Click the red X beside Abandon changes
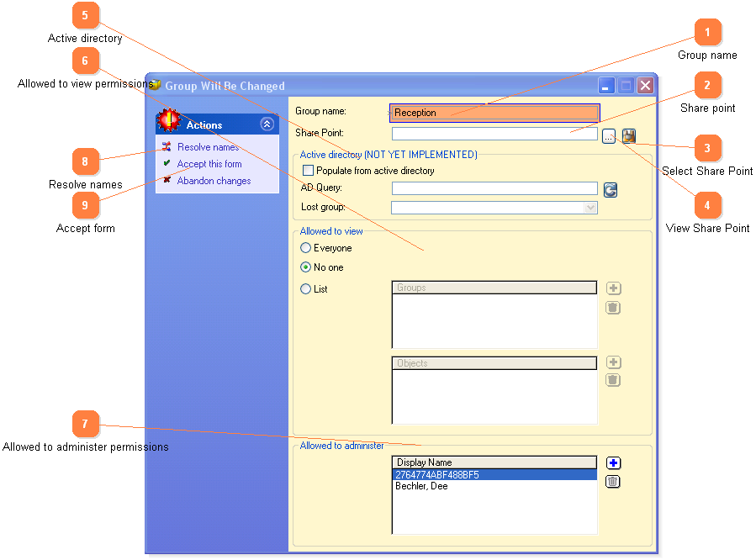The image size is (756, 560). click(167, 180)
